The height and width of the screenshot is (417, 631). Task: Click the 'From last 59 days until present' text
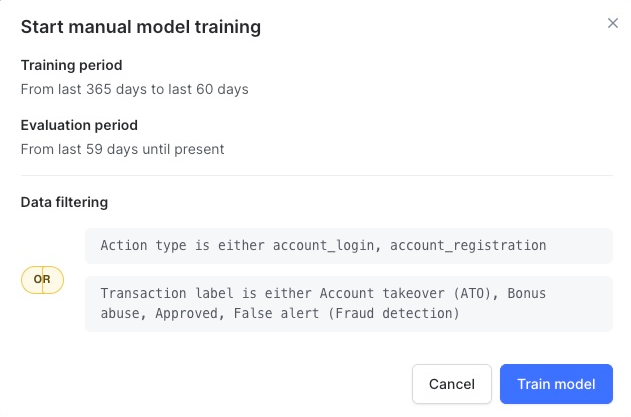pos(122,149)
